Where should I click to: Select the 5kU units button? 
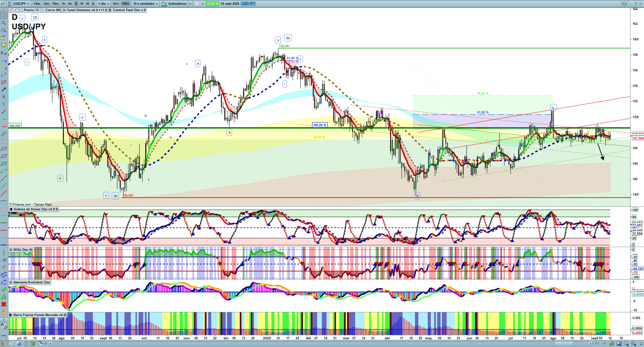116,4
